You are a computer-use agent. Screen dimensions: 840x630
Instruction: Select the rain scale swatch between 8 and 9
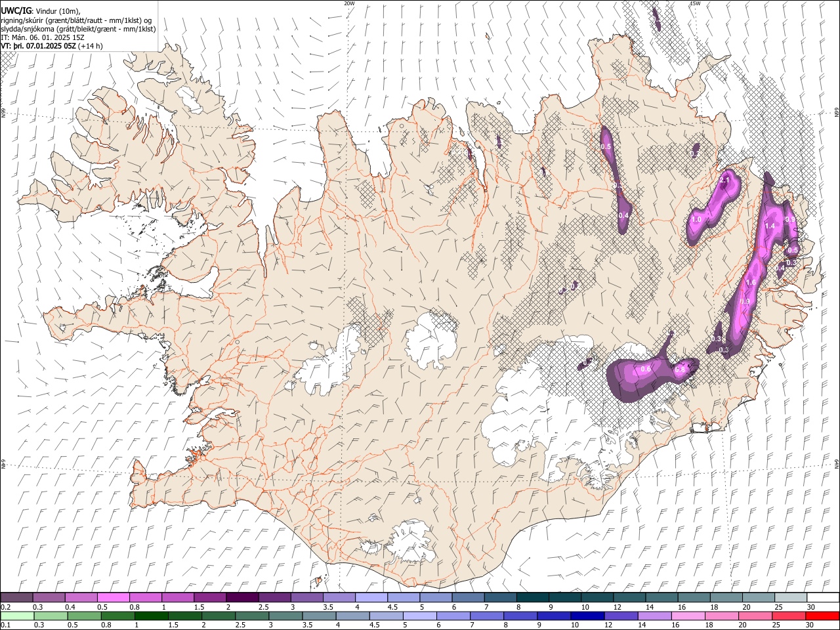click(x=520, y=616)
